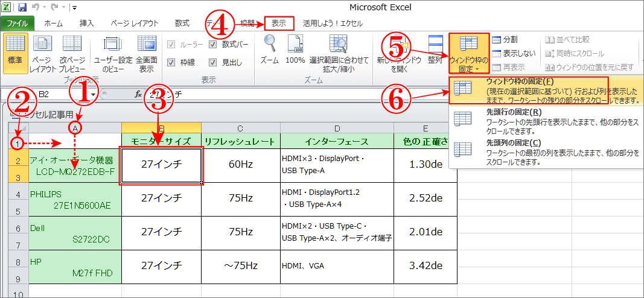Click the Dell S2722DC cell
This screenshot has width=644, height=298.
click(x=75, y=233)
